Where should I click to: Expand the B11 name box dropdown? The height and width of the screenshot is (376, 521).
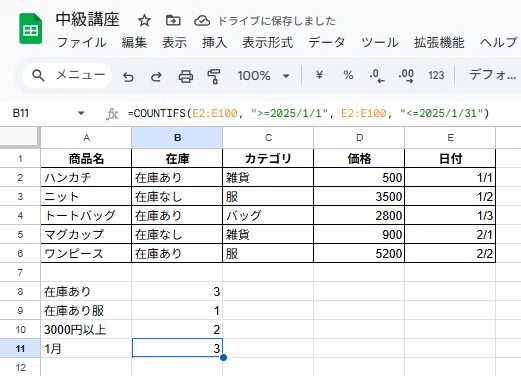(x=81, y=113)
